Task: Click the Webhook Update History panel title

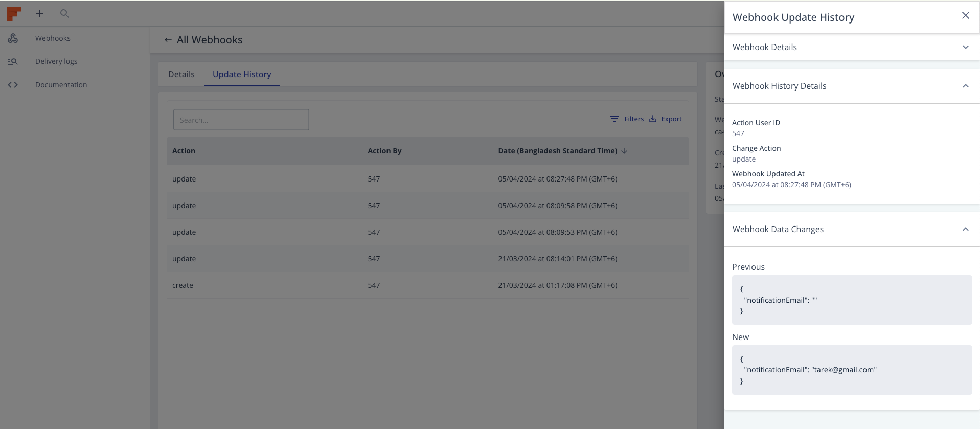Action: (793, 17)
